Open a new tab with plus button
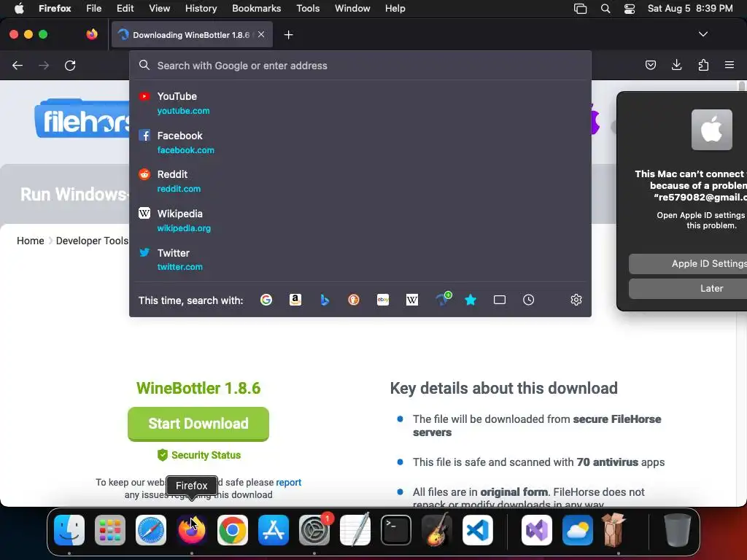The height and width of the screenshot is (560, 747). click(288, 35)
